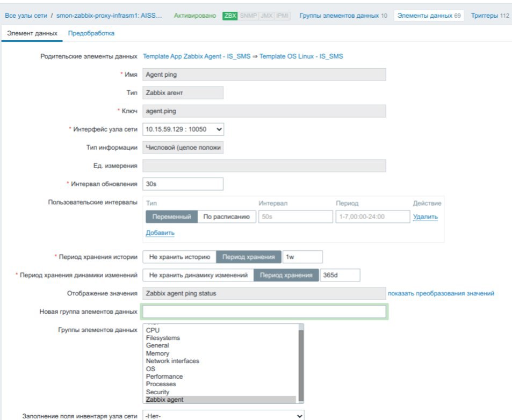Click the 'Тип' field showing Zabbix агент
The image size is (512, 420).
(x=183, y=93)
